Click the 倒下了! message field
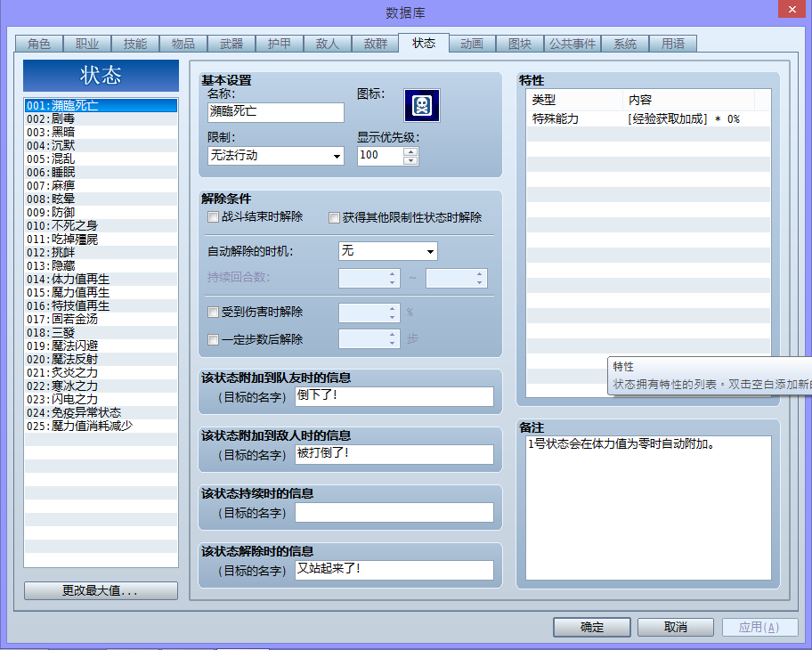The width and height of the screenshot is (812, 650). (x=394, y=396)
